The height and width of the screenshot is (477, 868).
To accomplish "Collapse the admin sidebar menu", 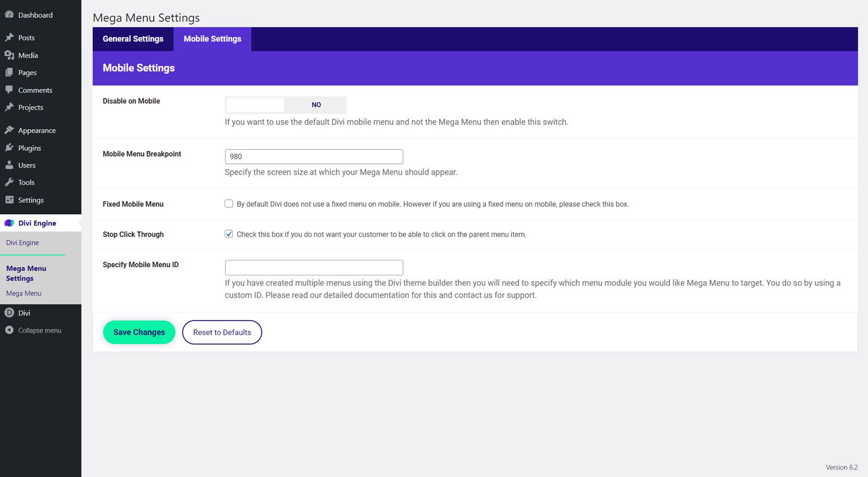I will [9, 330].
